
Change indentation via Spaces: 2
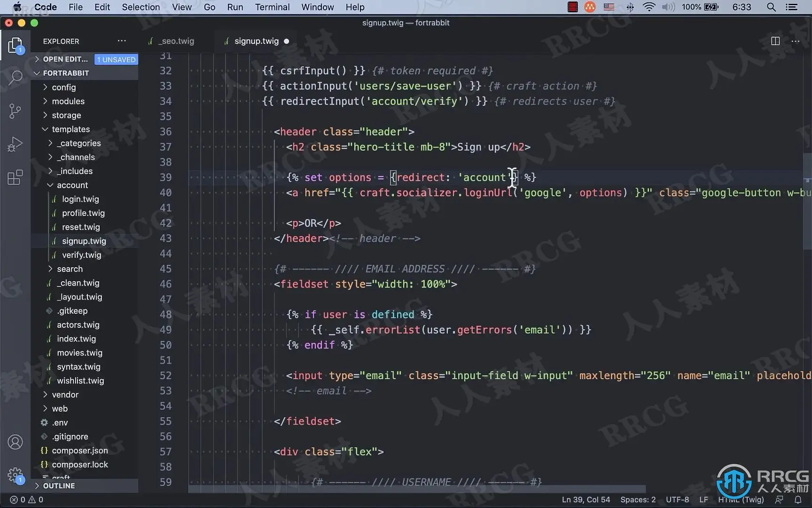coord(638,500)
